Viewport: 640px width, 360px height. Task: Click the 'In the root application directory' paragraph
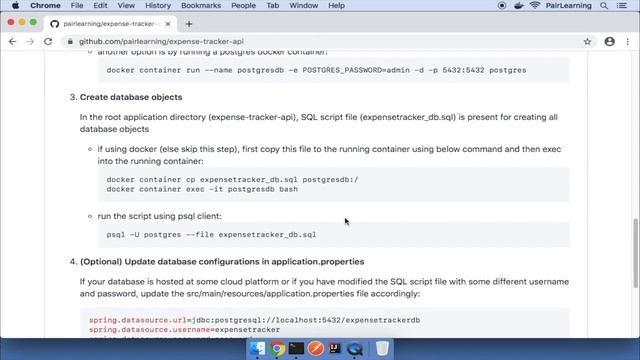319,123
